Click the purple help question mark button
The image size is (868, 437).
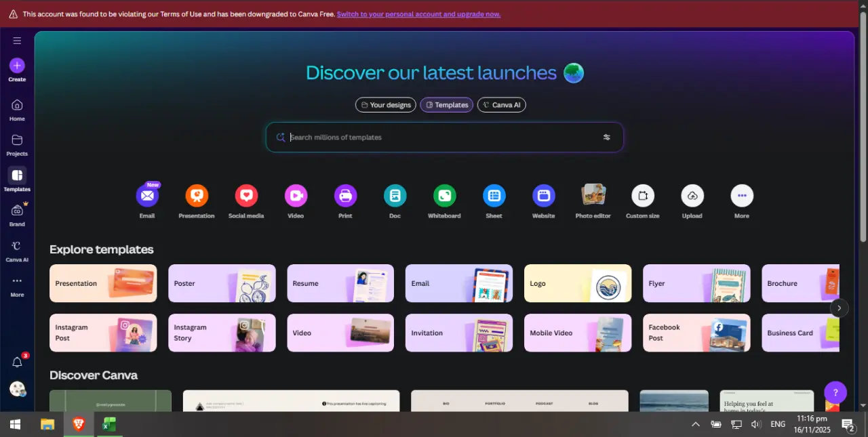pos(835,393)
